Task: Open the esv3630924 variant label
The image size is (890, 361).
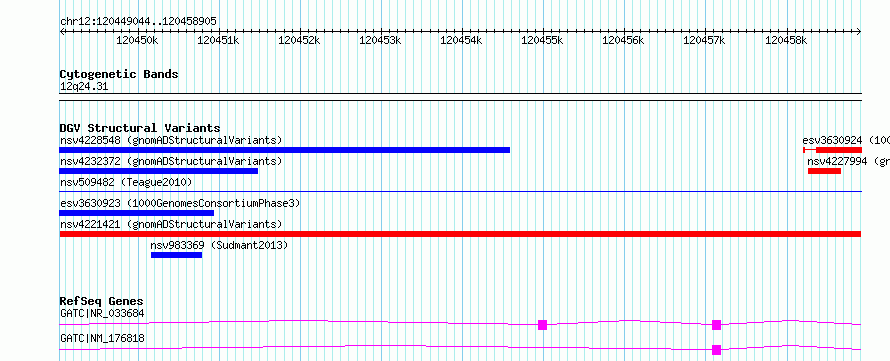Action: [x=846, y=140]
